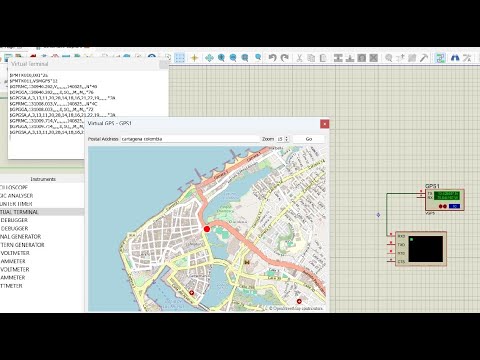Adjust the Zoom level spinner arrows
Screen dimensions: 480x360
pyautogui.click(x=287, y=139)
